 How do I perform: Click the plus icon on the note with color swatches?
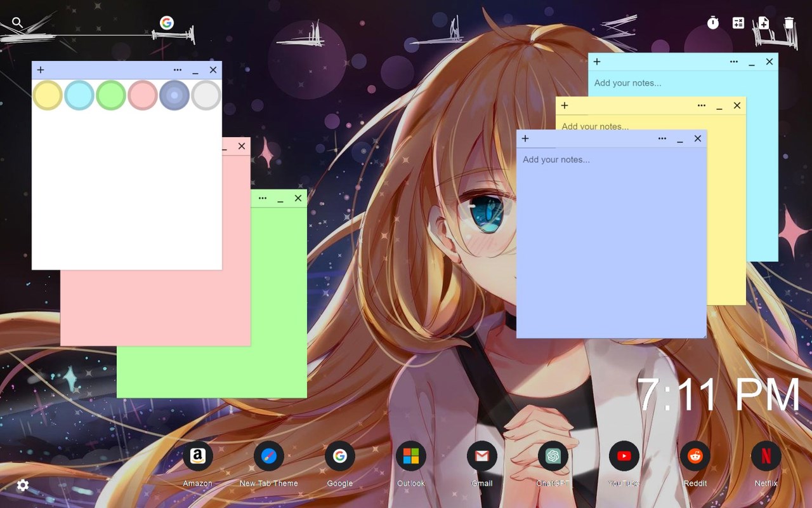[41, 70]
